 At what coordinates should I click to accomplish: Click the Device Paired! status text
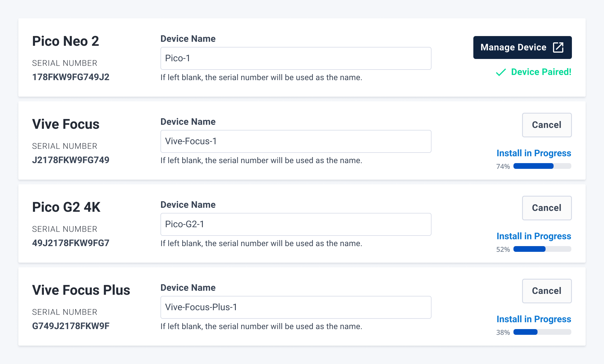(541, 72)
